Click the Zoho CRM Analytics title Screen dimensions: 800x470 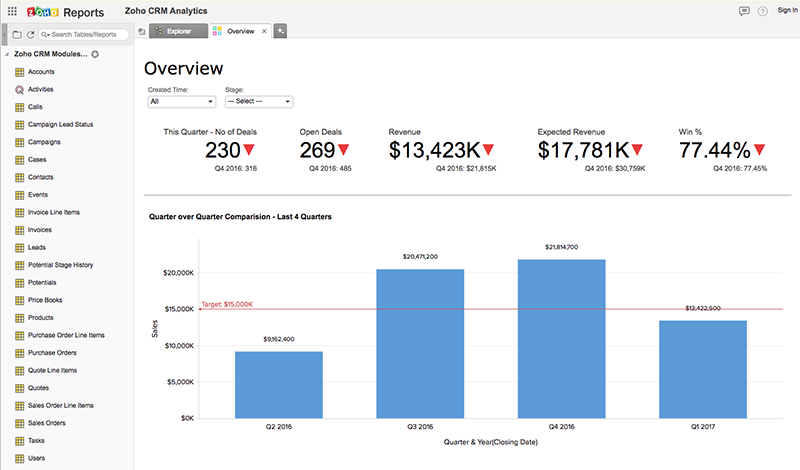(166, 11)
